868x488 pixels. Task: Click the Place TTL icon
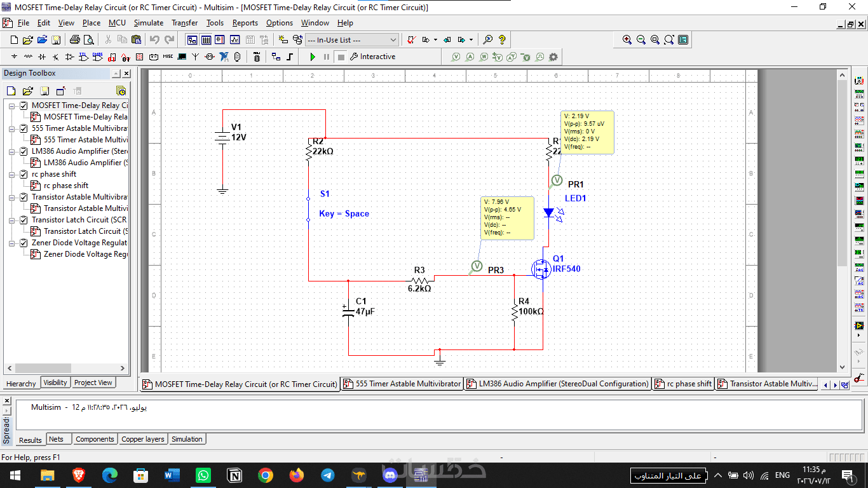coord(84,57)
